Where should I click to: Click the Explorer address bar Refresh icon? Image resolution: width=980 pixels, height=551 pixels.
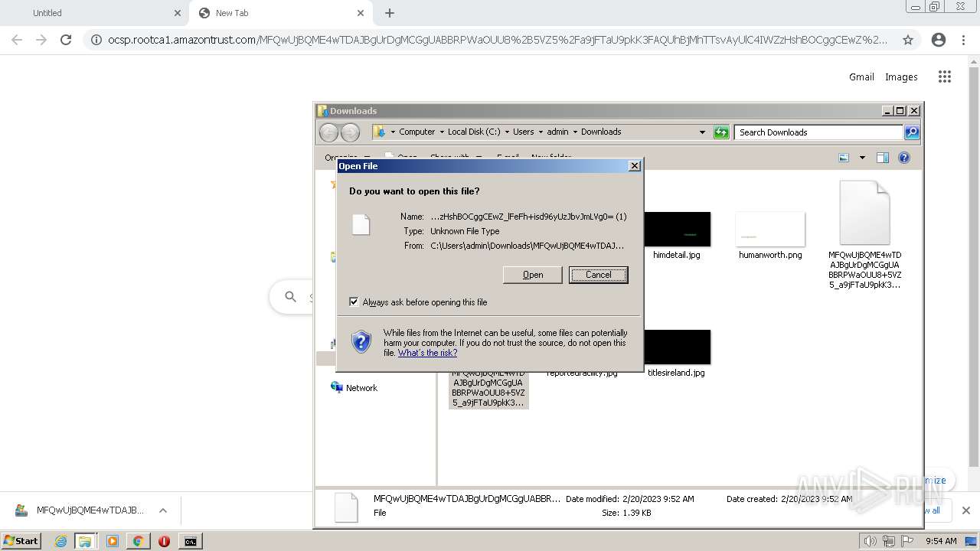[721, 132]
